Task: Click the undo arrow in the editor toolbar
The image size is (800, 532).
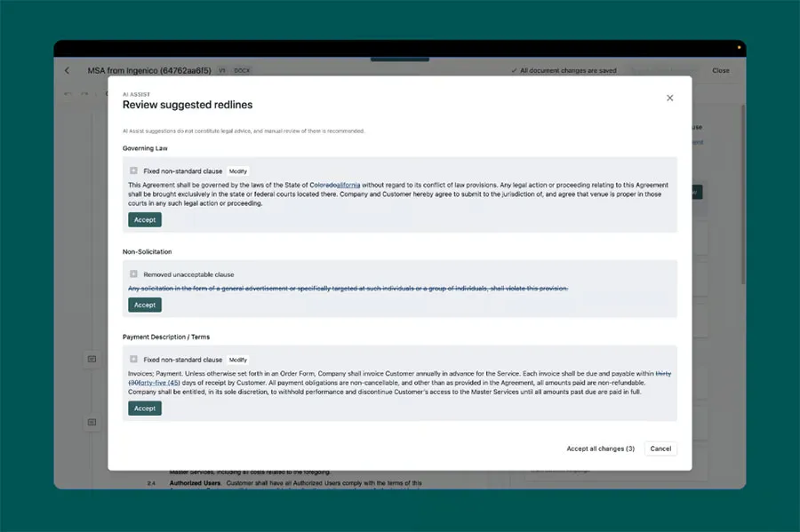Action: coord(68,94)
